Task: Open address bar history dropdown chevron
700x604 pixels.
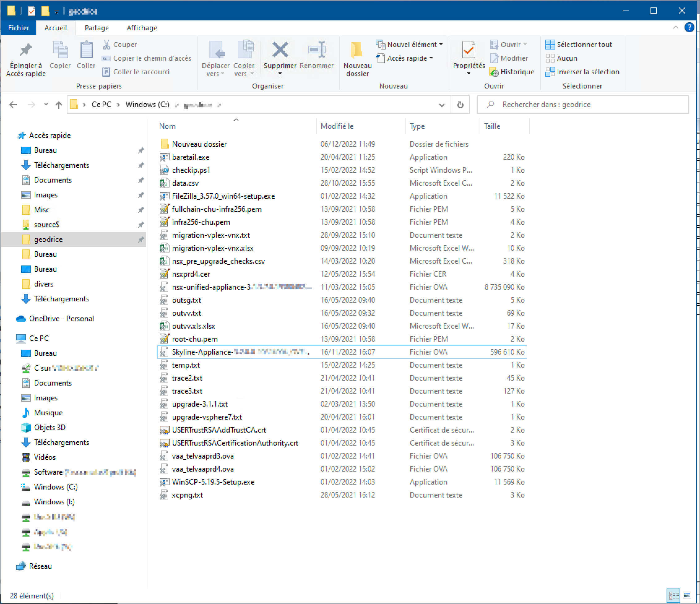Action: pyautogui.click(x=442, y=105)
